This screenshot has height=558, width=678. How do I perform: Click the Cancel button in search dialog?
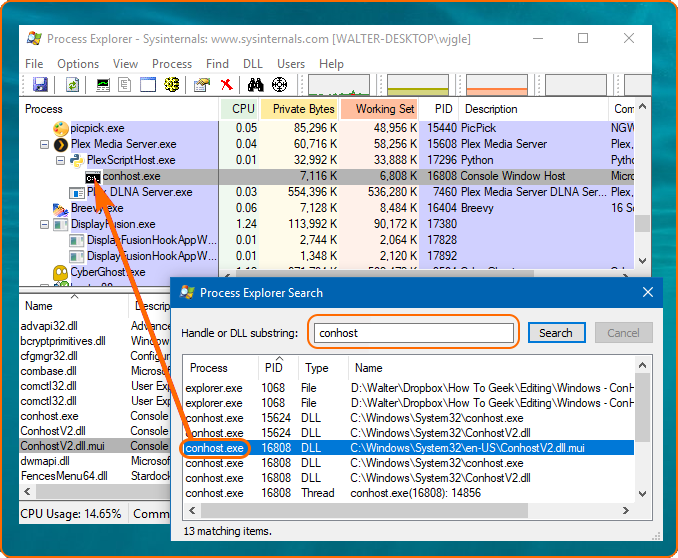(x=623, y=333)
